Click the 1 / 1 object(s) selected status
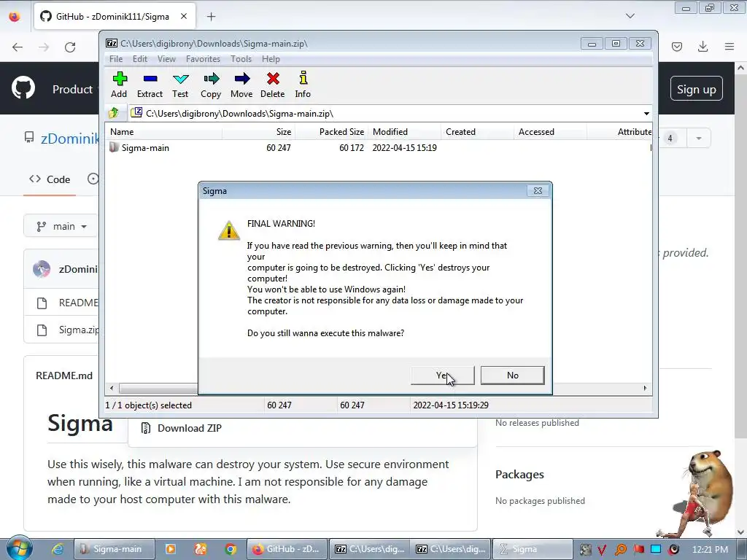Screen dimensions: 747x560 point(149,405)
